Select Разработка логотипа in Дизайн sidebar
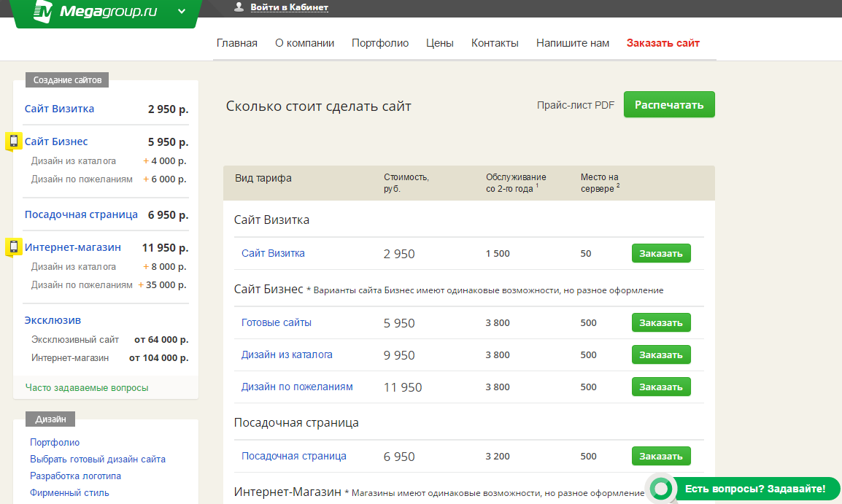Screen dimensions: 842x504 click(x=76, y=476)
